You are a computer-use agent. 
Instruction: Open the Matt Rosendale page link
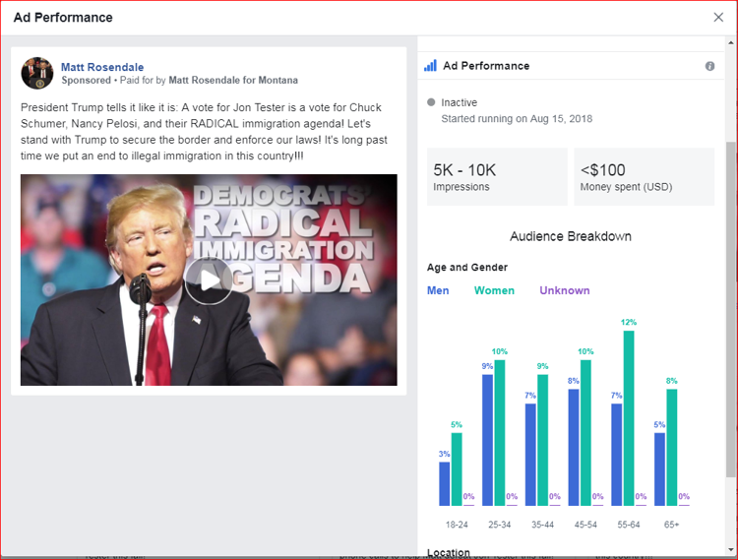[102, 67]
